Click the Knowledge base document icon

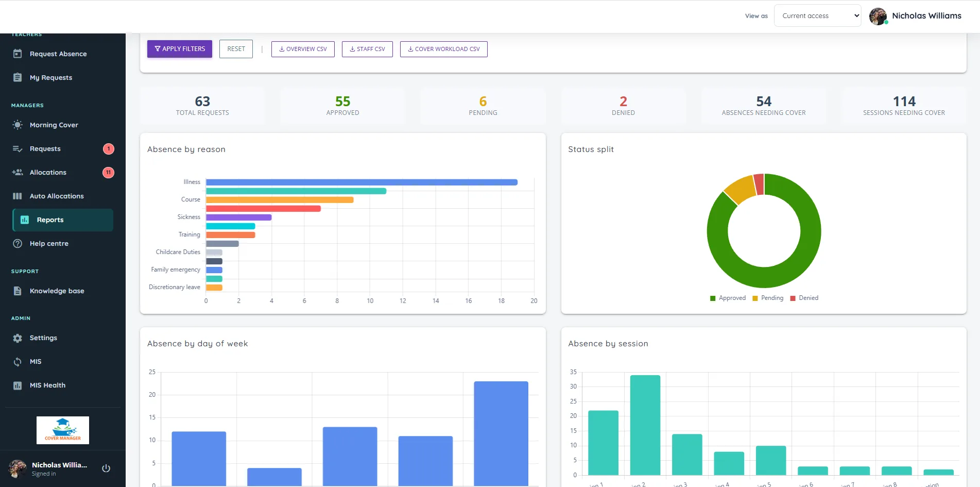pyautogui.click(x=18, y=291)
